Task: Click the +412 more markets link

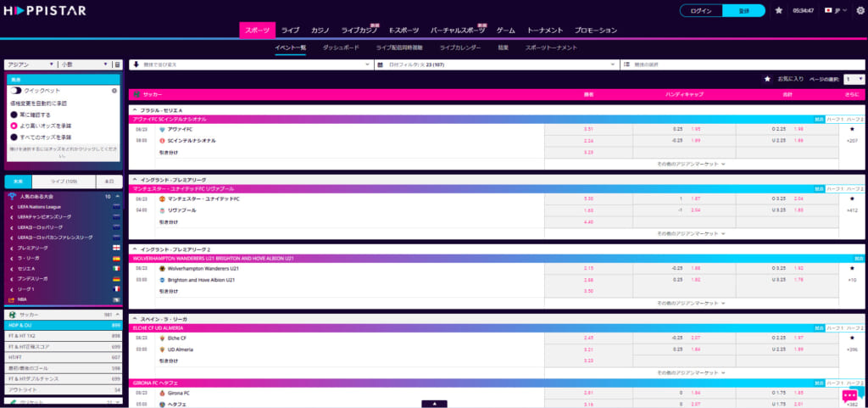Action: click(852, 210)
